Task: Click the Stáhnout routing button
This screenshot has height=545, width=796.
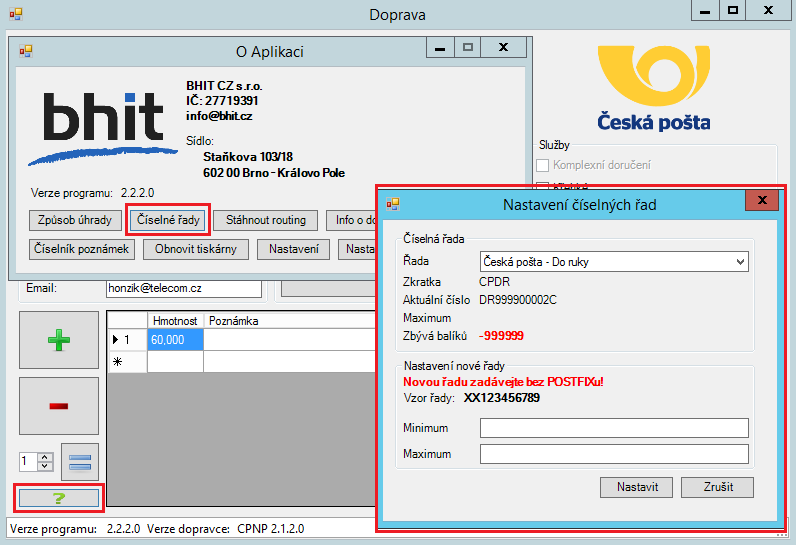Action: (266, 220)
